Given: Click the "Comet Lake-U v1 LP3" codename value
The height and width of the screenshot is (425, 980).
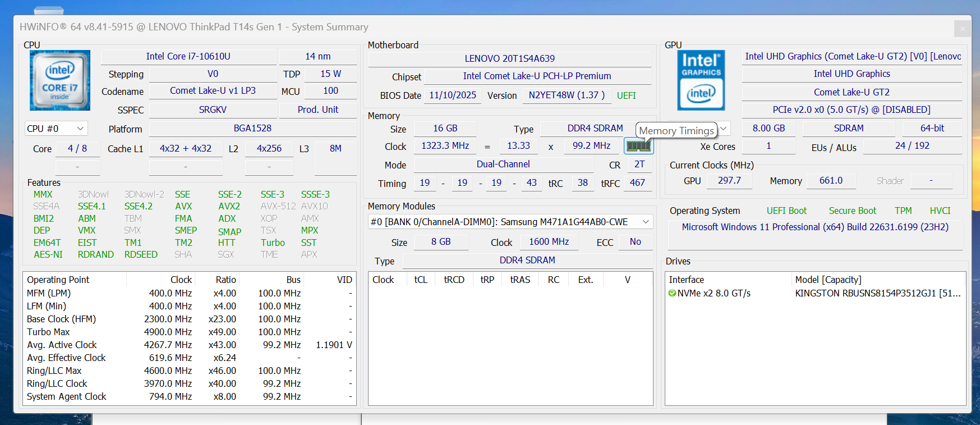Looking at the screenshot, I should click(213, 90).
